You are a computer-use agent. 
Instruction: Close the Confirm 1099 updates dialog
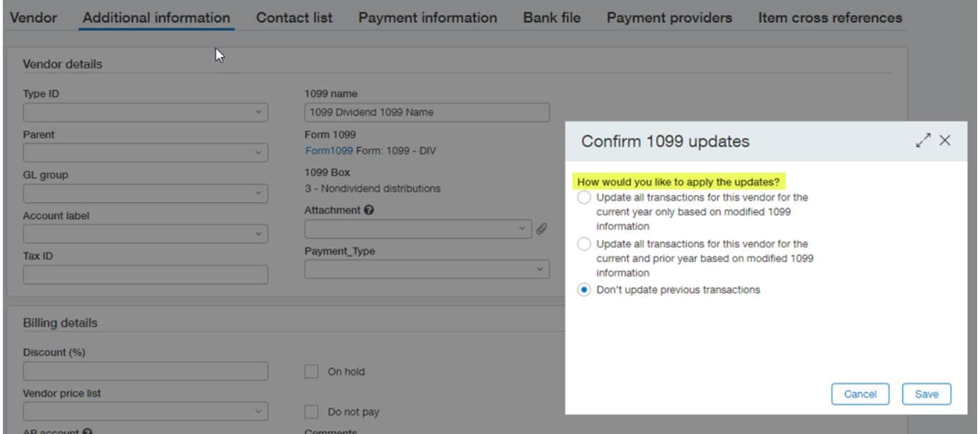pos(946,141)
